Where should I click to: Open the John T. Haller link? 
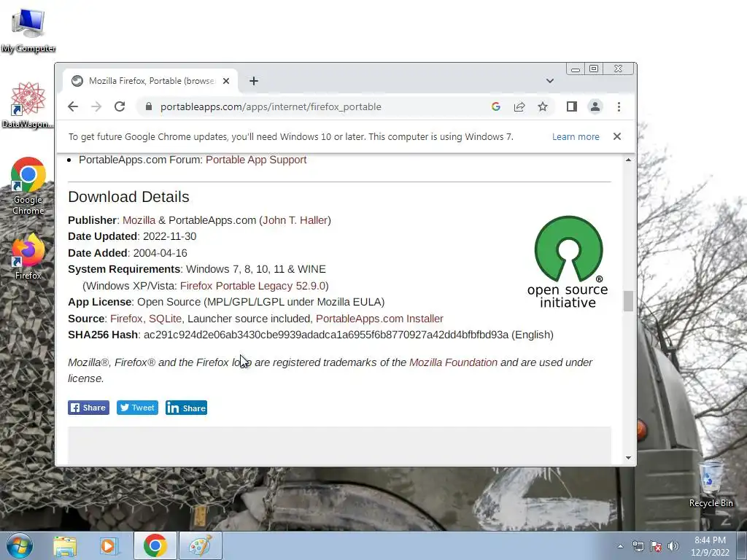coord(295,220)
